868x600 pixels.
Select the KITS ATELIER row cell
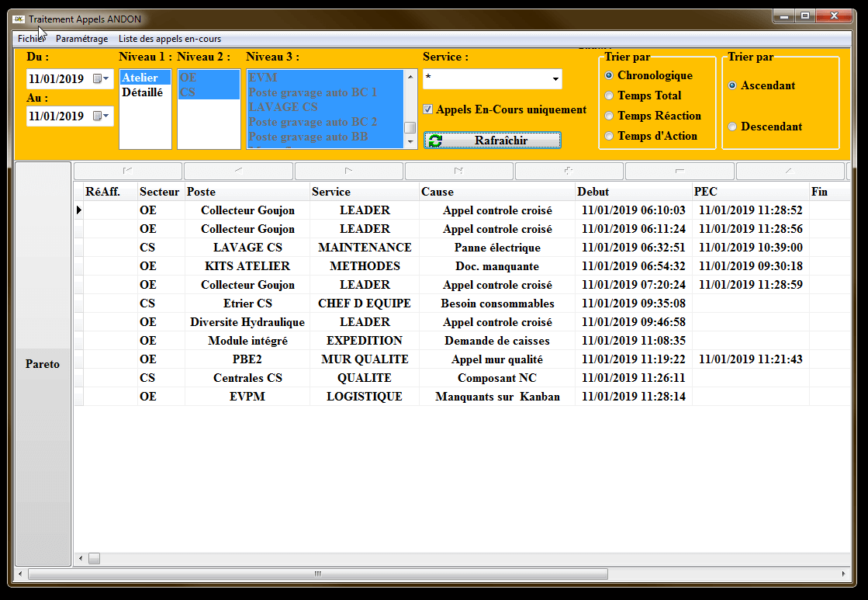247,266
